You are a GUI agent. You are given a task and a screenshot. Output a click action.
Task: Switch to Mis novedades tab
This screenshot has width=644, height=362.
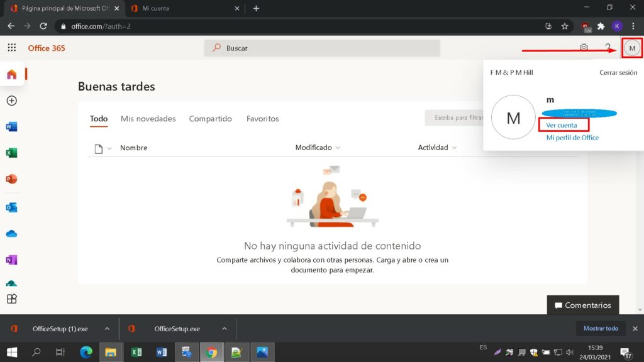(148, 119)
